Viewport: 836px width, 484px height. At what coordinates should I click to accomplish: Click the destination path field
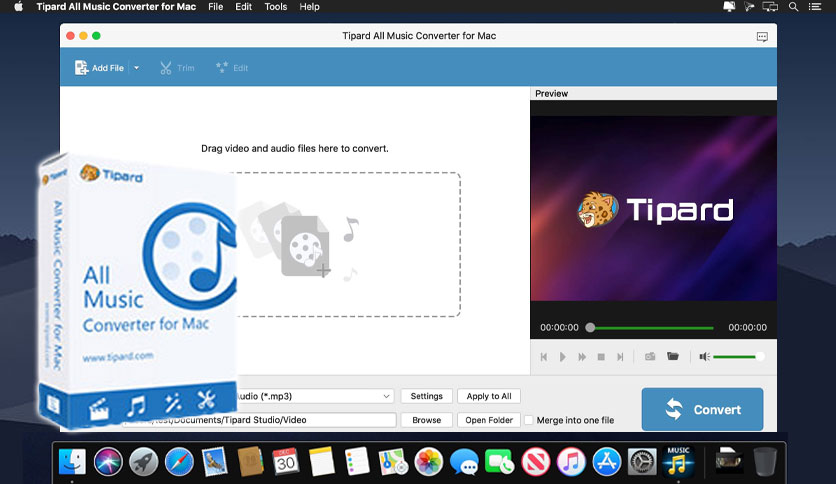pos(260,420)
